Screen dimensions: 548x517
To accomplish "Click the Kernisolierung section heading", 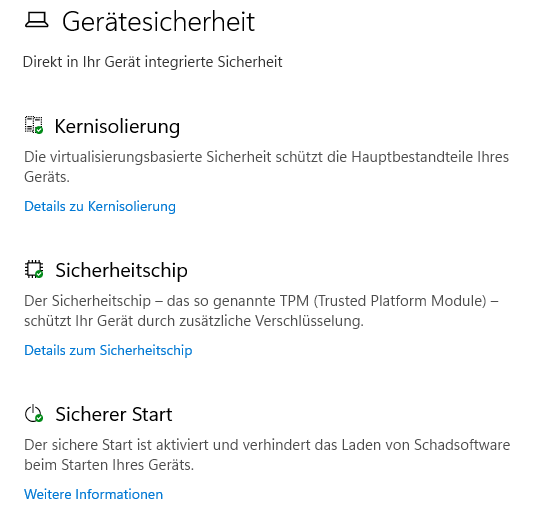I will 117,126.
